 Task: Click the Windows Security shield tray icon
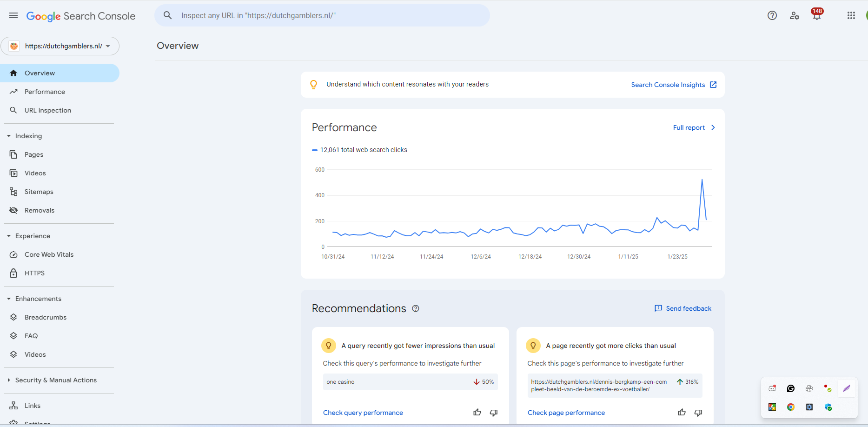tap(828, 407)
